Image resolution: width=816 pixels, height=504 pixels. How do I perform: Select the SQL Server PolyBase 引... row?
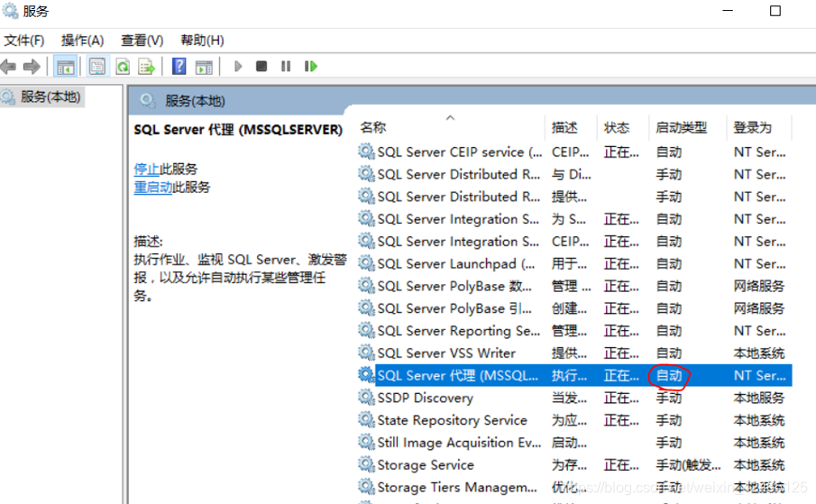coord(574,308)
